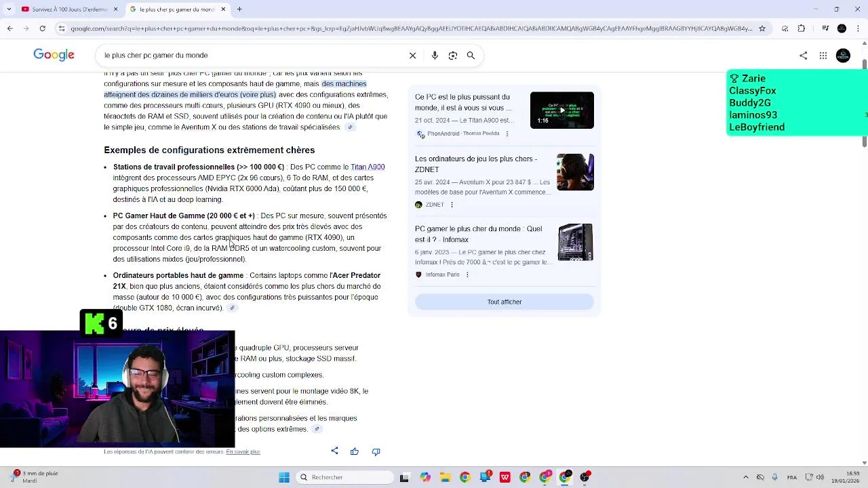This screenshot has width=868, height=488.
Task: View site information icon in address bar
Action: point(62,28)
